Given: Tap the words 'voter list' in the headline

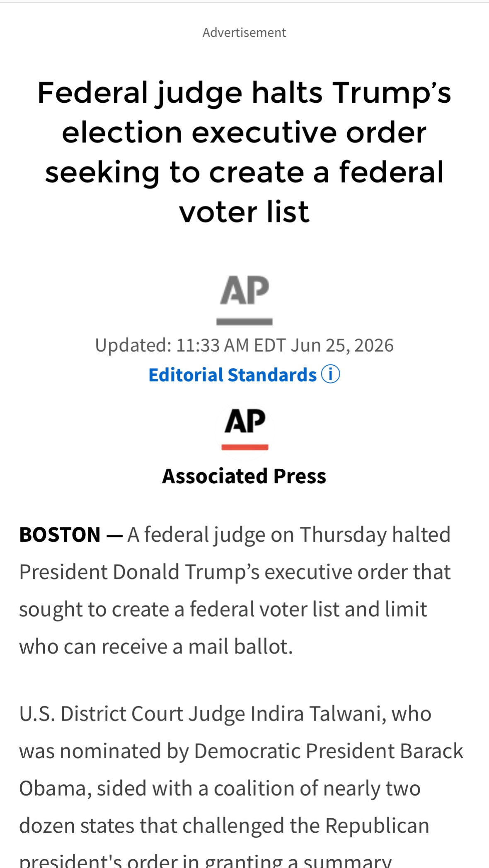Looking at the screenshot, I should coord(244,212).
